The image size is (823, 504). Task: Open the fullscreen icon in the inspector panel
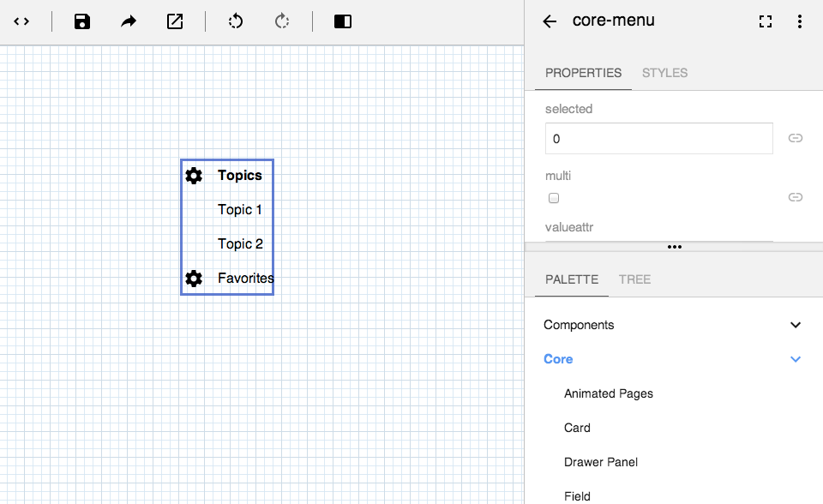(x=765, y=21)
